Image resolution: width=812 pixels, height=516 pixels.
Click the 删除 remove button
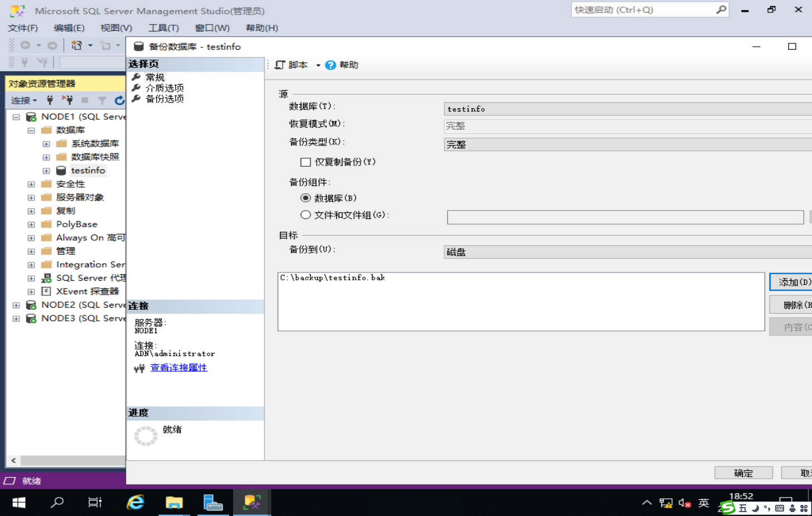(791, 305)
